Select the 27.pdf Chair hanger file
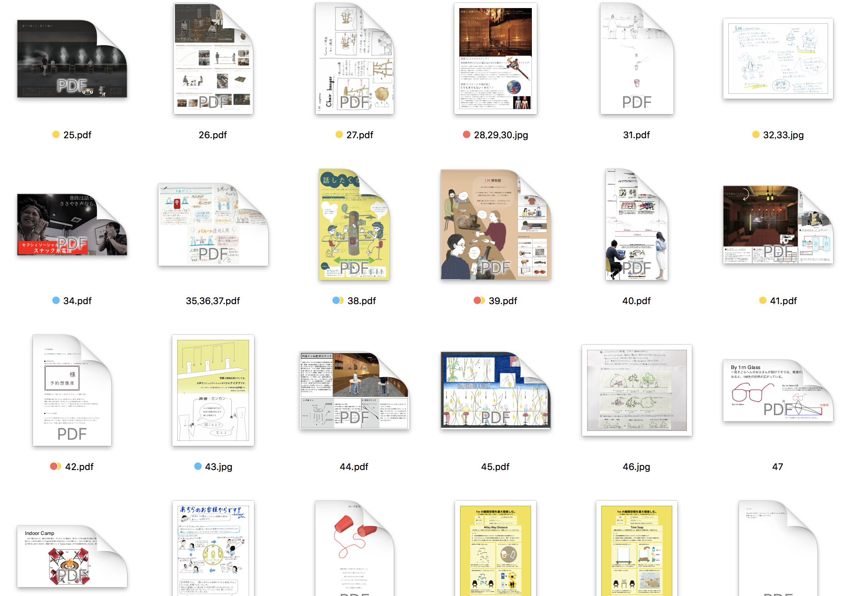This screenshot has width=868, height=596. click(x=354, y=59)
